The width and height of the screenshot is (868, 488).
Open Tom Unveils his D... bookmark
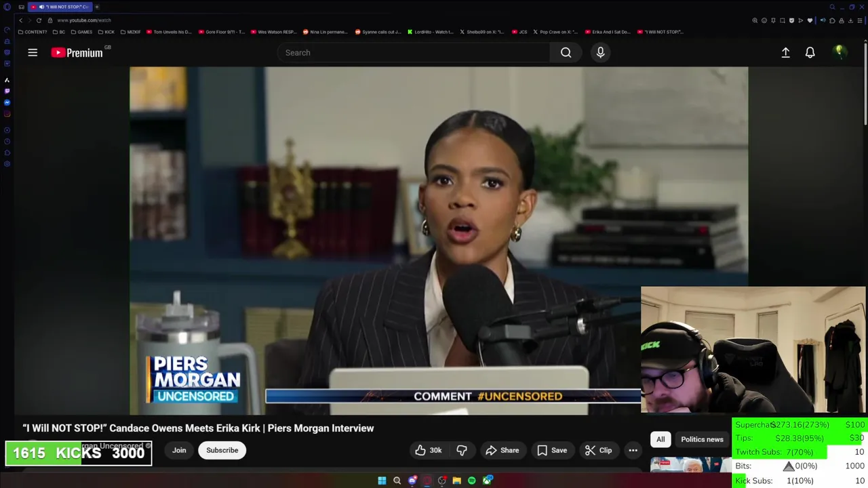pyautogui.click(x=169, y=32)
